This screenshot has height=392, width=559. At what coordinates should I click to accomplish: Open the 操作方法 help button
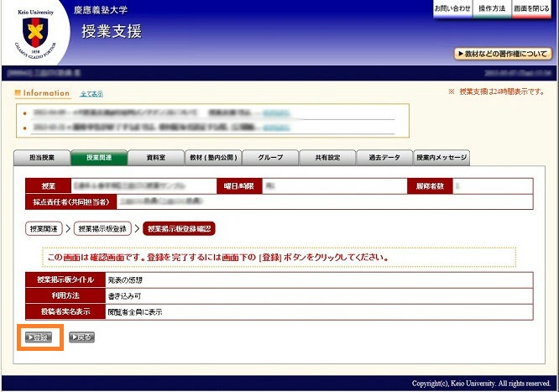click(x=492, y=8)
